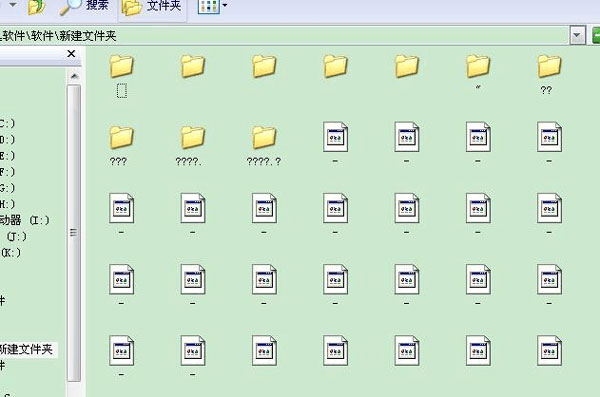
Task: Select the F: drive in tree
Action: pyautogui.click(x=7, y=172)
